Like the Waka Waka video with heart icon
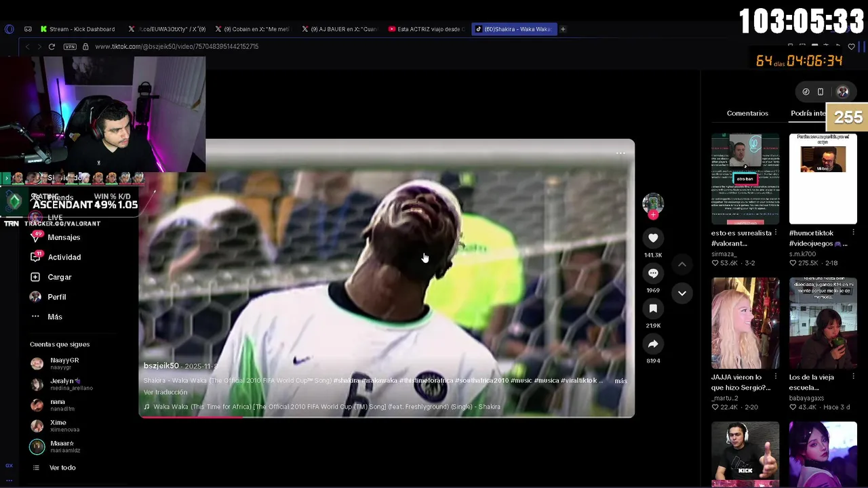 (653, 238)
